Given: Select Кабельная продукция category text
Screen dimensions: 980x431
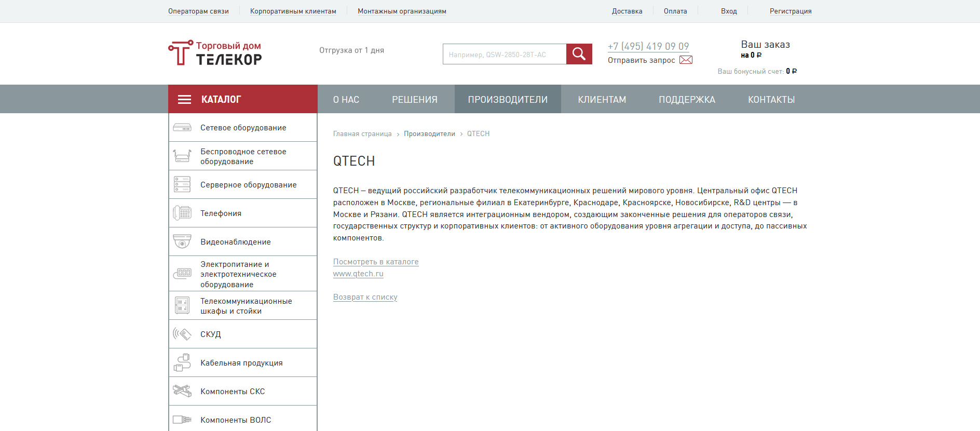Looking at the screenshot, I should click(242, 363).
